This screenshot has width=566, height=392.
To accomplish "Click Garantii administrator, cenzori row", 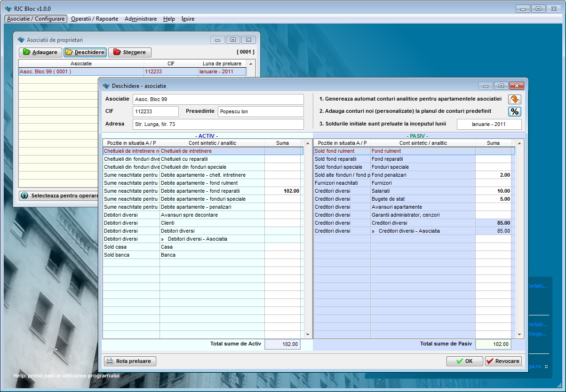I will coord(414,215).
